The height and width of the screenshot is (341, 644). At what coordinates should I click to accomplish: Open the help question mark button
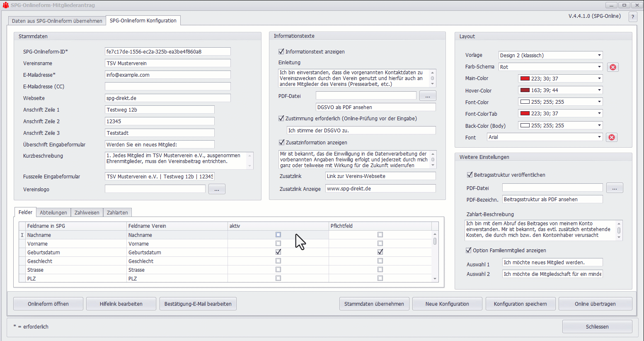pyautogui.click(x=633, y=17)
